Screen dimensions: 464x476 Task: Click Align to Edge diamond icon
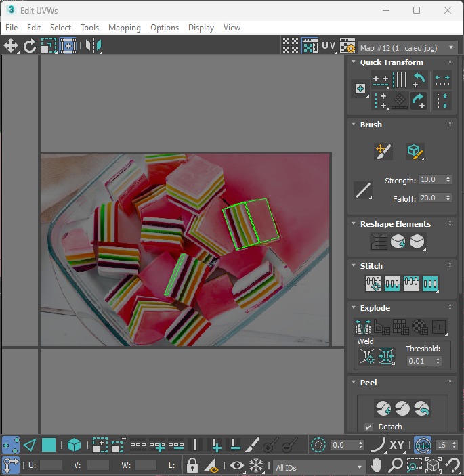(400, 101)
